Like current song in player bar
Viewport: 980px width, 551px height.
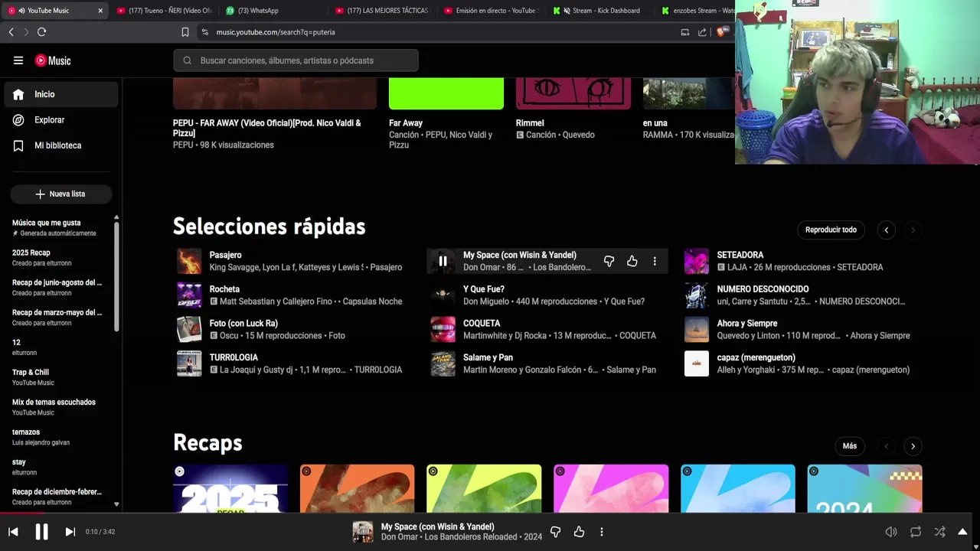click(x=579, y=532)
